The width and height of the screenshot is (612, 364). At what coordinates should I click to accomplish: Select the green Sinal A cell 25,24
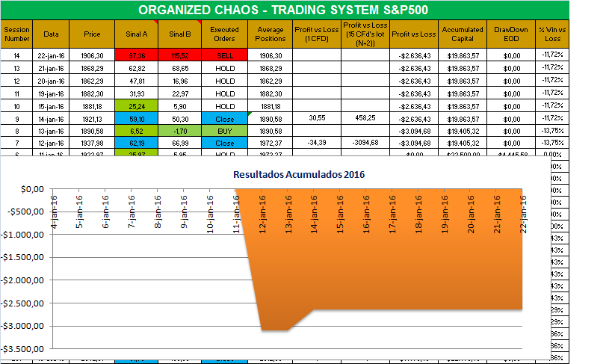[x=137, y=106]
